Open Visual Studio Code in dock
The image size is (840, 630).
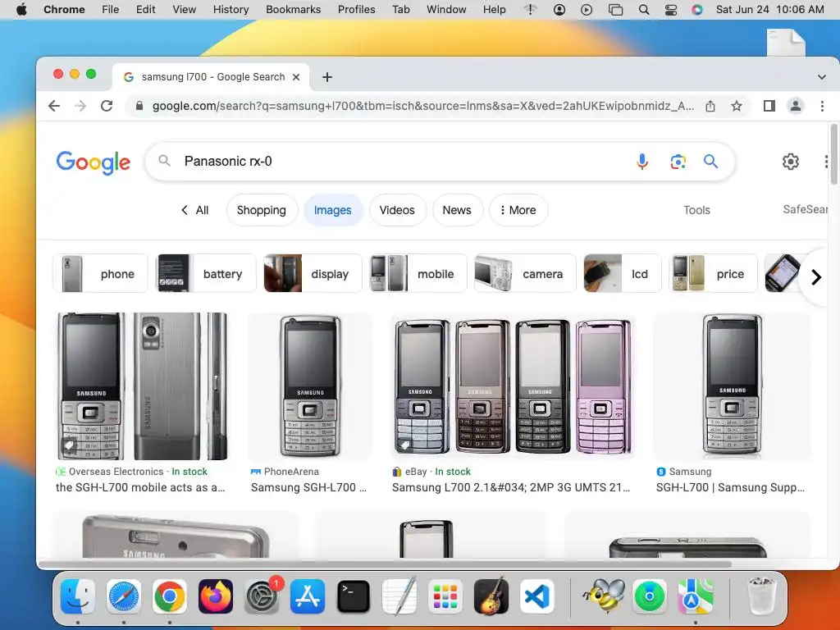tap(537, 596)
